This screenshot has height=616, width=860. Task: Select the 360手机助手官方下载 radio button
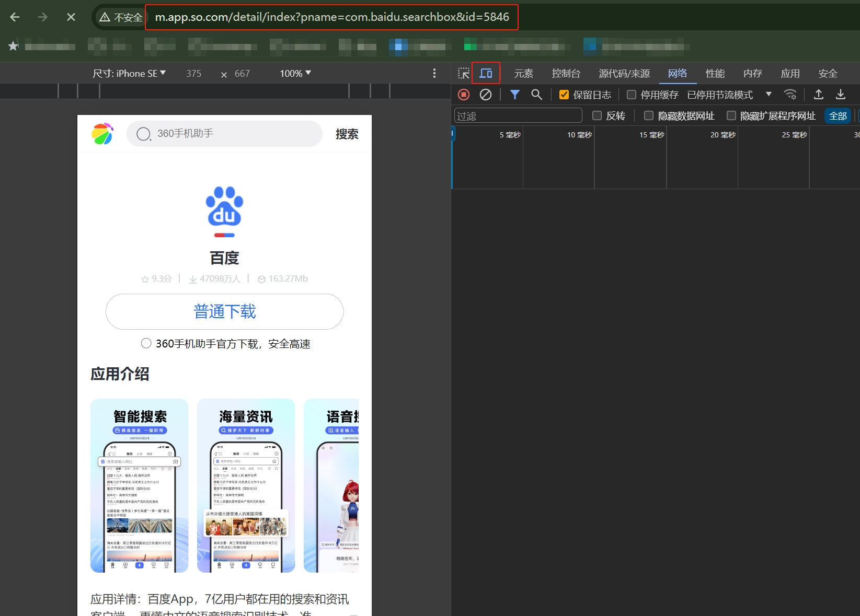146,343
